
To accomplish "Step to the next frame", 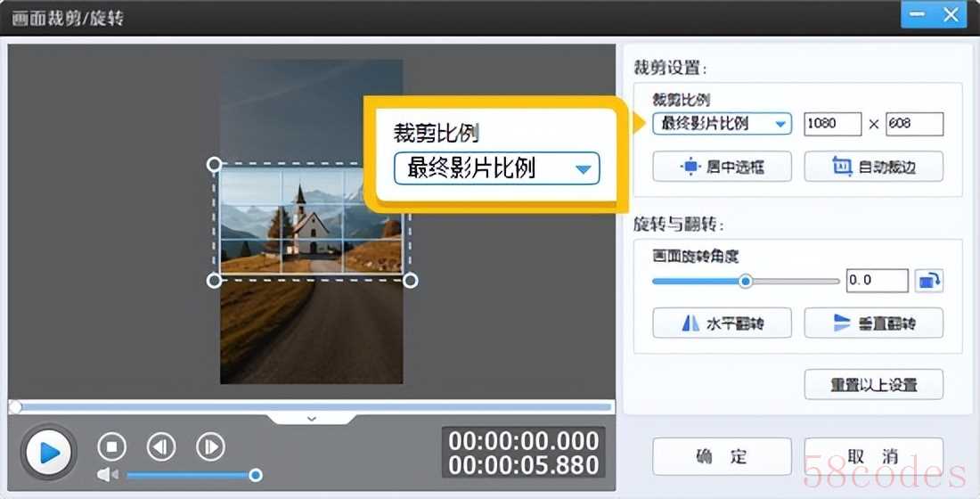I will pyautogui.click(x=210, y=446).
